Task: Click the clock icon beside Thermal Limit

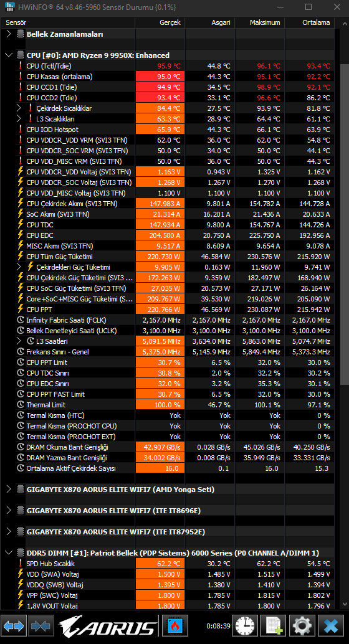Action: tap(21, 405)
